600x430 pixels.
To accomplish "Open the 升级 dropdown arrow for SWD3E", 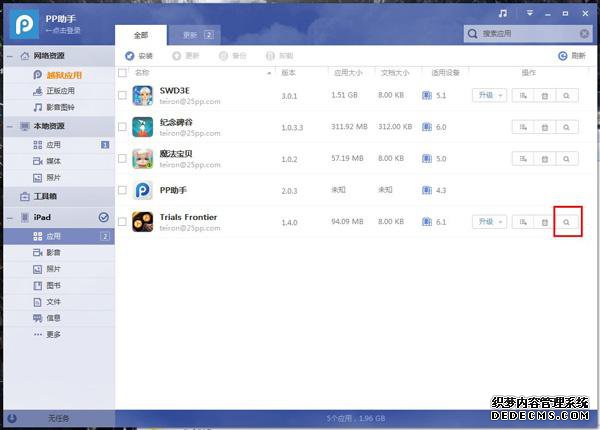I will [x=500, y=96].
